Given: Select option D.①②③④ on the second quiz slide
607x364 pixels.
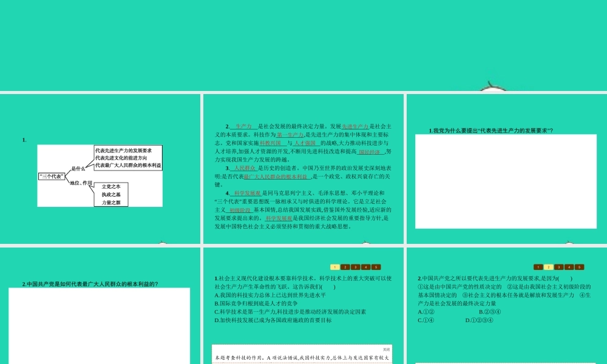Looking at the screenshot, I should [x=480, y=320].
